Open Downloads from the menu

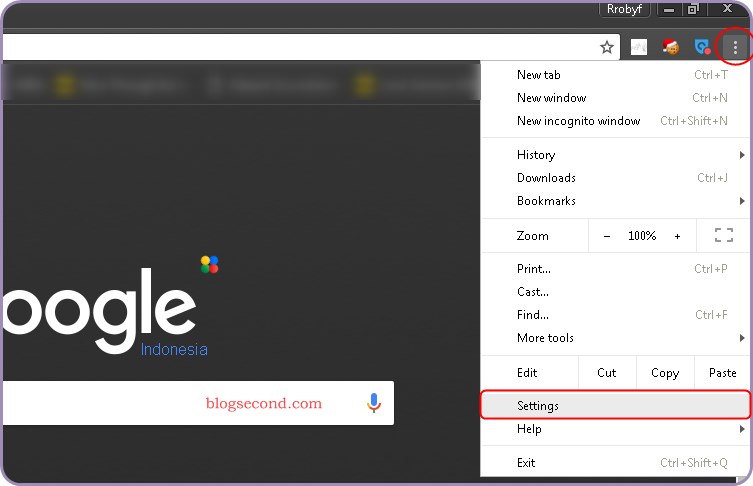coord(615,178)
